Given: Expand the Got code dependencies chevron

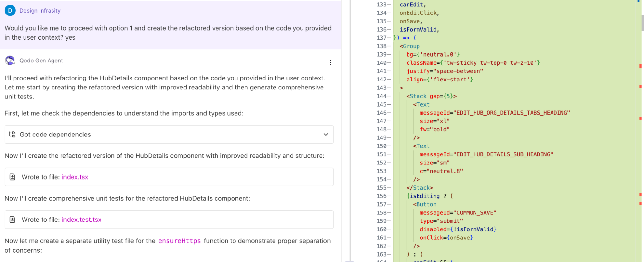Looking at the screenshot, I should 326,135.
